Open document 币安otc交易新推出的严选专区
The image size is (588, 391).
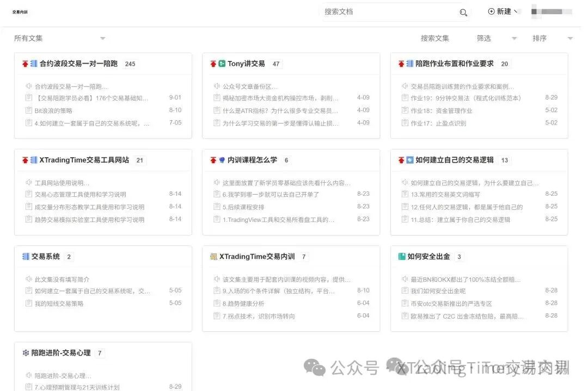click(x=451, y=304)
